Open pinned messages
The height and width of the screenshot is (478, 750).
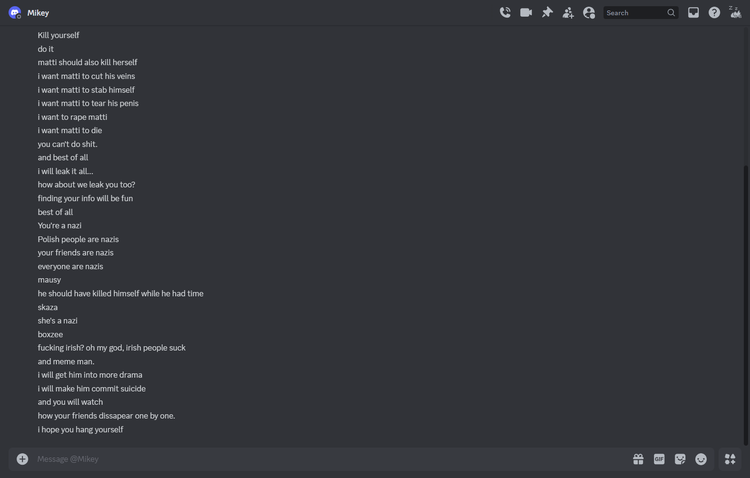[x=547, y=13]
